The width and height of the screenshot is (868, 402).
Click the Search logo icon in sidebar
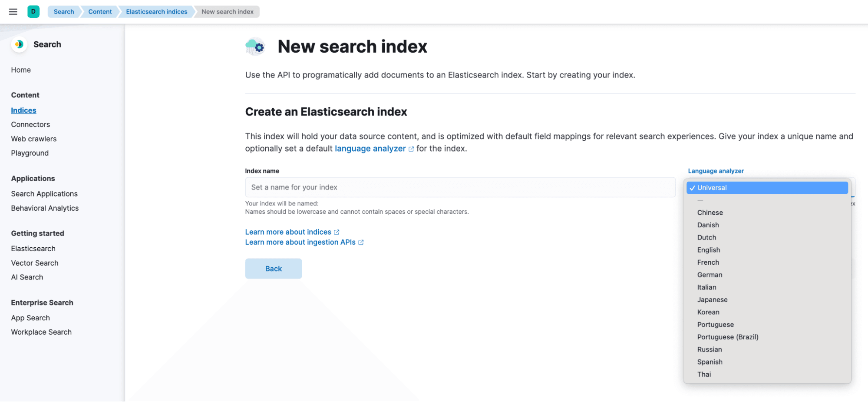tap(19, 44)
